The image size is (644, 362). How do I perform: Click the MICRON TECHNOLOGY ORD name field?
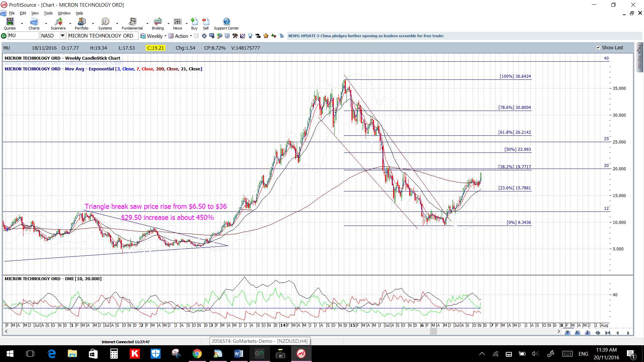click(103, 36)
